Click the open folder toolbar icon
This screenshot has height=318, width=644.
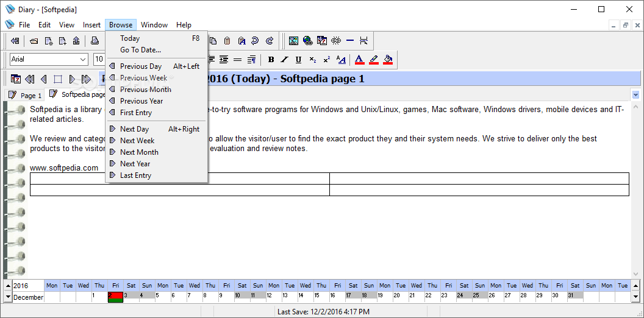[35, 41]
